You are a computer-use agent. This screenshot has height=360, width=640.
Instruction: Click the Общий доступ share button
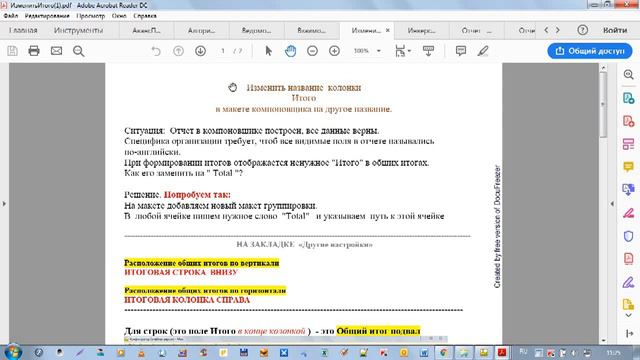pyautogui.click(x=590, y=51)
